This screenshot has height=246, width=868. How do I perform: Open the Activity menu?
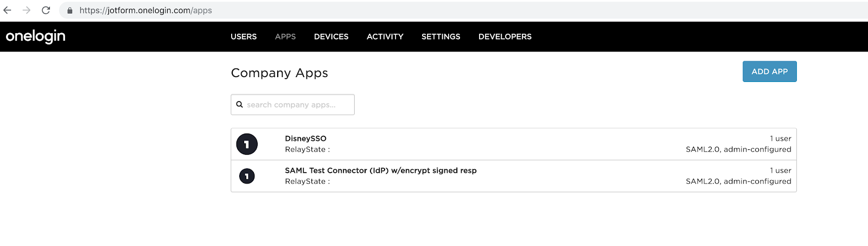[385, 37]
